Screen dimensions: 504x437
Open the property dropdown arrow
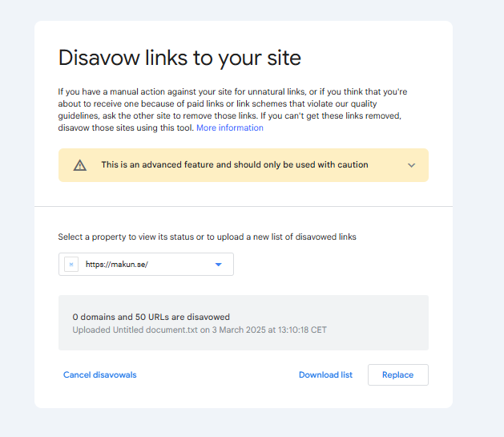pos(218,265)
